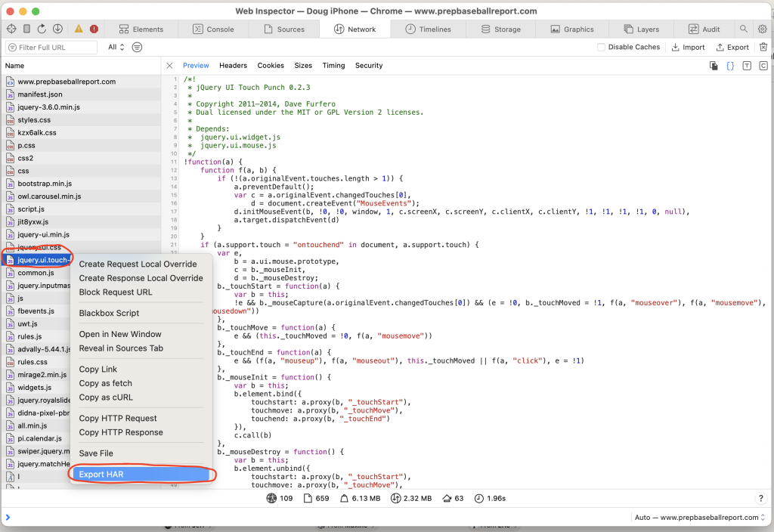Open the yellow warnings indicator
The image size is (774, 532).
tap(79, 29)
